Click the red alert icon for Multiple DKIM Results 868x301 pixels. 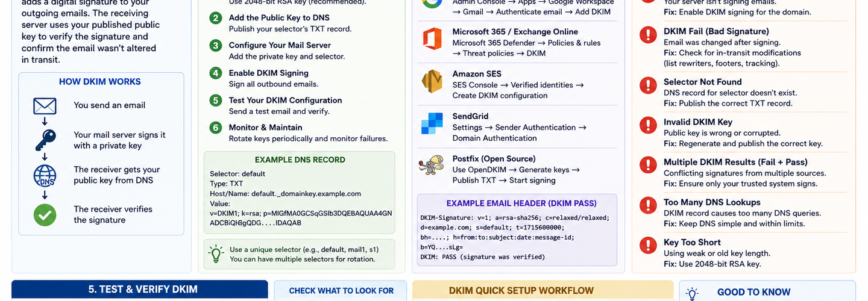point(648,165)
